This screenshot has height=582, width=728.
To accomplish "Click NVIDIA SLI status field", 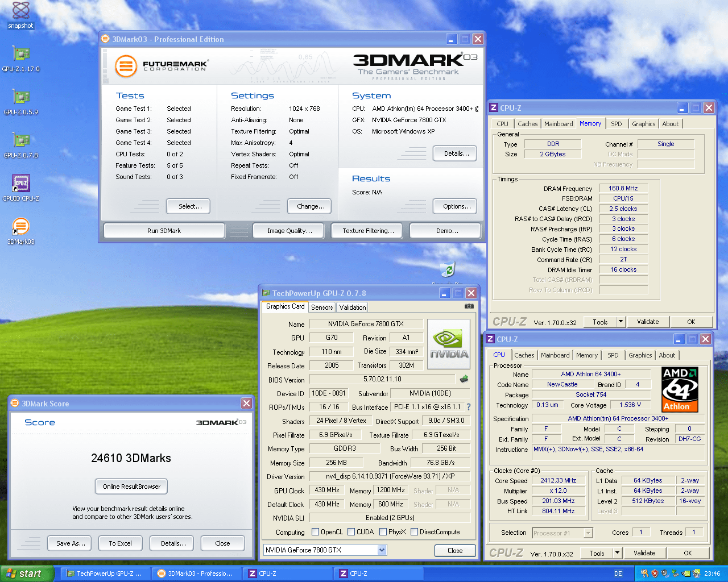I will click(x=390, y=518).
